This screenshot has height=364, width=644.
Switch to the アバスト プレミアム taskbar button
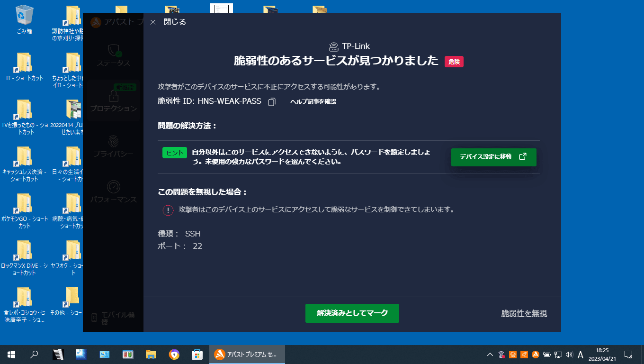(x=247, y=354)
